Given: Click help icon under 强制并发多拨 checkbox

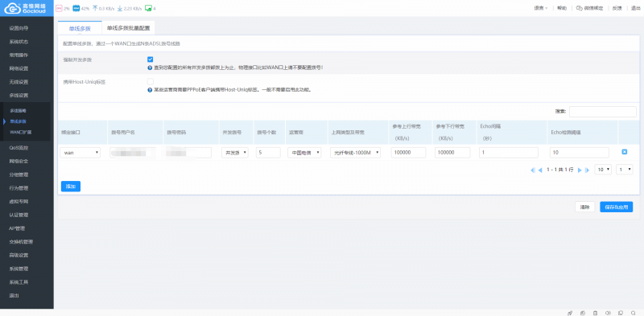Looking at the screenshot, I should click(x=150, y=68).
